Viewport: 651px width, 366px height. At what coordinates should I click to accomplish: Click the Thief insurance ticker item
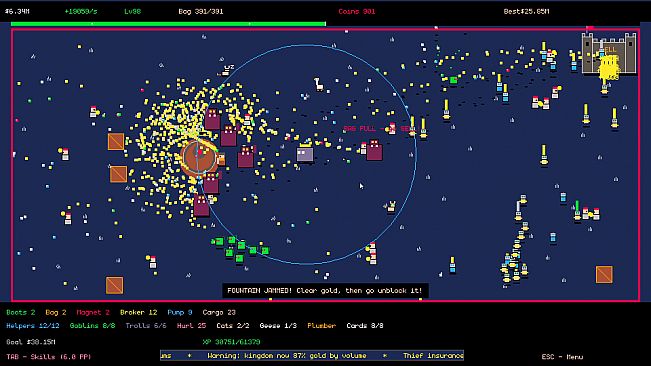pyautogui.click(x=433, y=356)
